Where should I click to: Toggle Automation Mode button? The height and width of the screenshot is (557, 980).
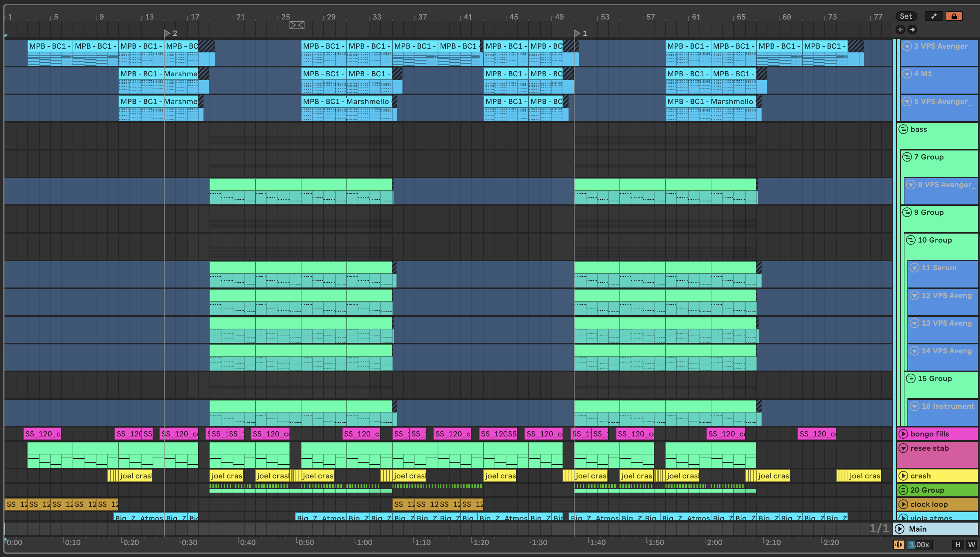coord(934,16)
